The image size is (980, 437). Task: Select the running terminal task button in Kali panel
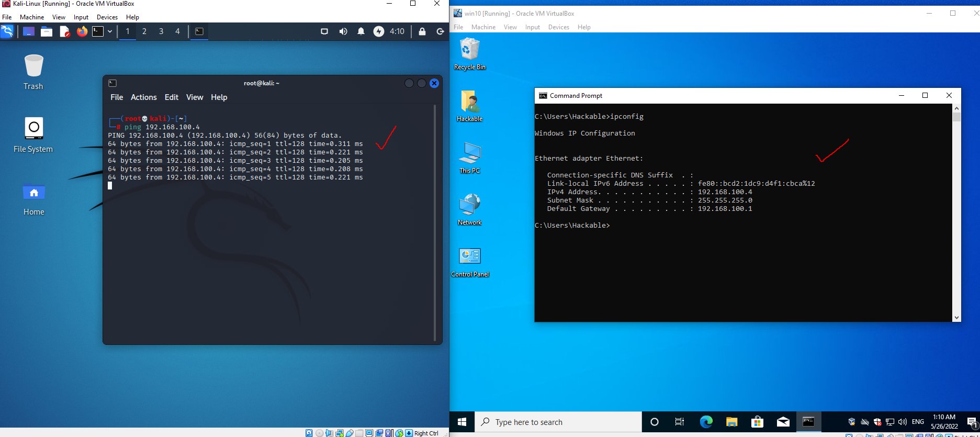[199, 31]
